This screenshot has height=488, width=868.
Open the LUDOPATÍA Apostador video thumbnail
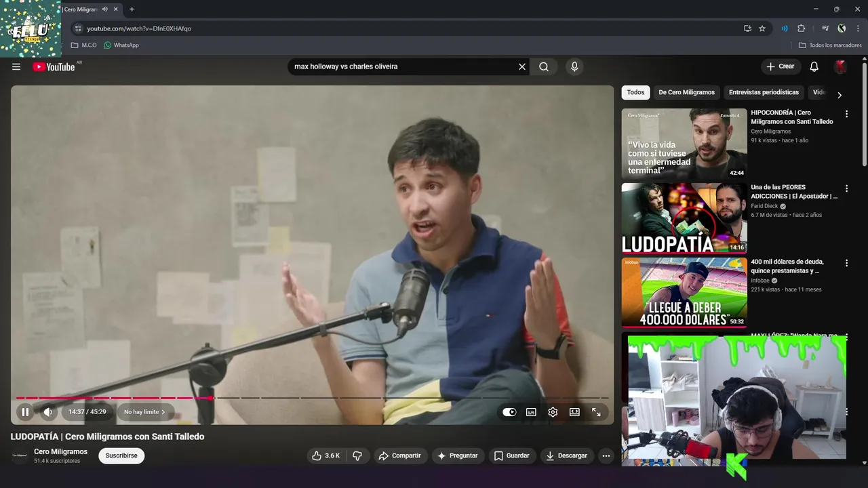(684, 218)
